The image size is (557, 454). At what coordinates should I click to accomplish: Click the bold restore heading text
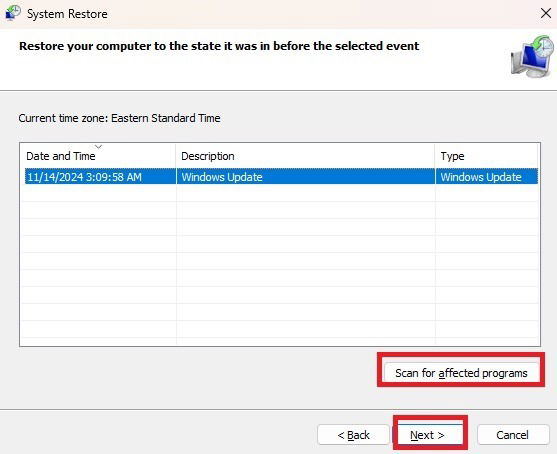(219, 46)
